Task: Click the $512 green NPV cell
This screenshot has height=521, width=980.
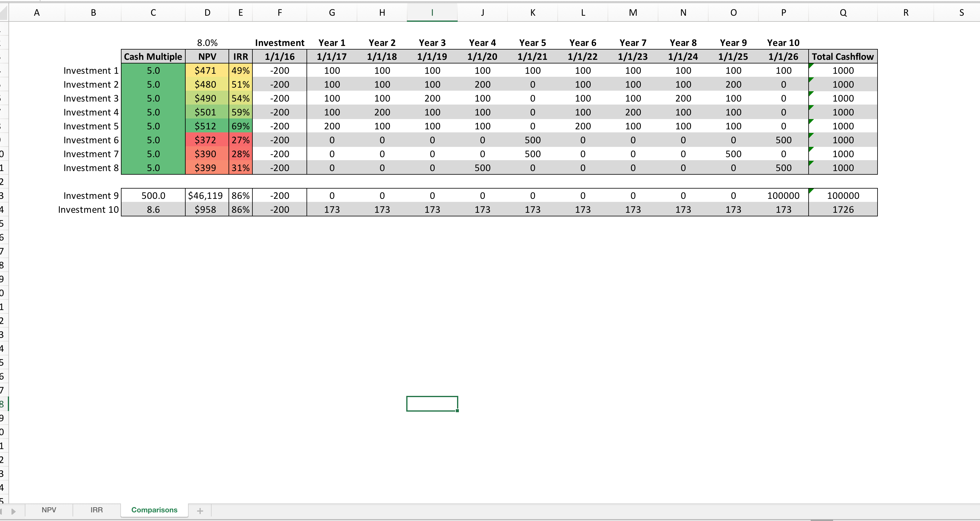Action: [207, 126]
